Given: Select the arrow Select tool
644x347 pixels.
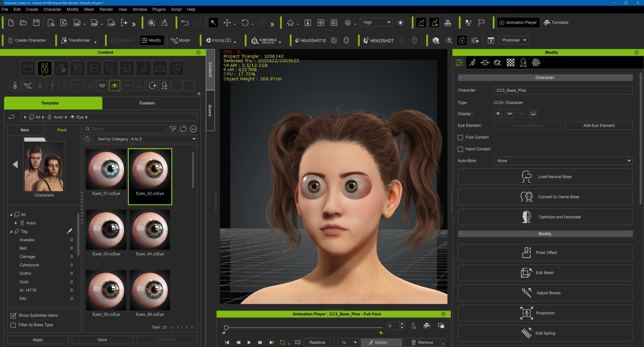Looking at the screenshot, I should (213, 23).
